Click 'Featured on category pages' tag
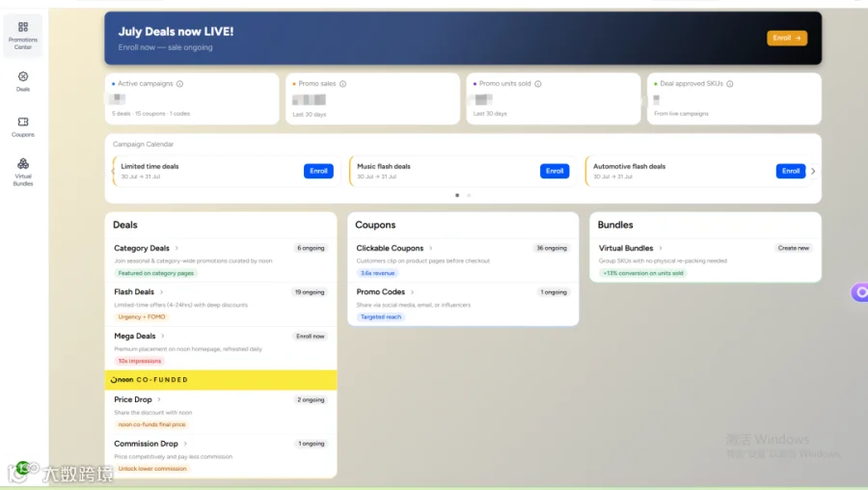This screenshot has height=490, width=868. 155,273
